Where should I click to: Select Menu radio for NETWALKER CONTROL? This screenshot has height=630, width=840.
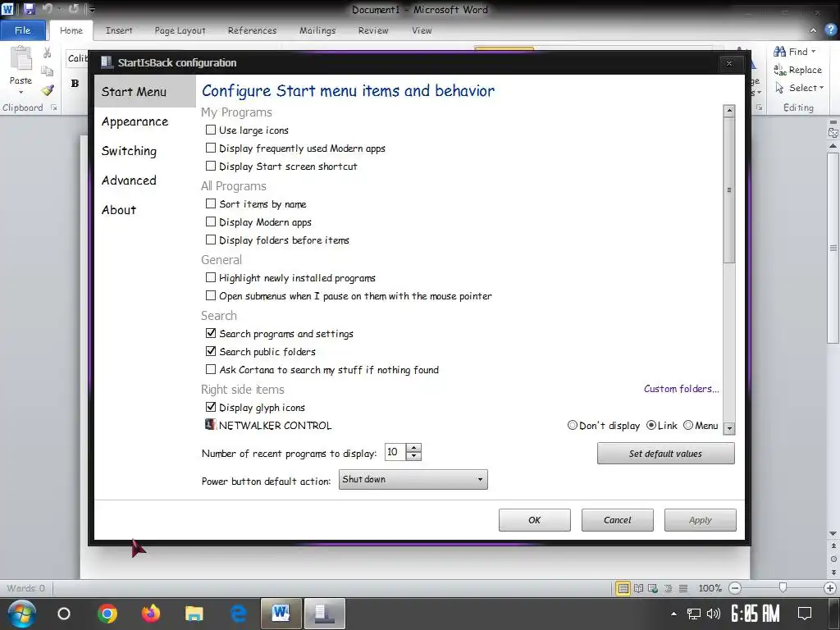tap(688, 426)
